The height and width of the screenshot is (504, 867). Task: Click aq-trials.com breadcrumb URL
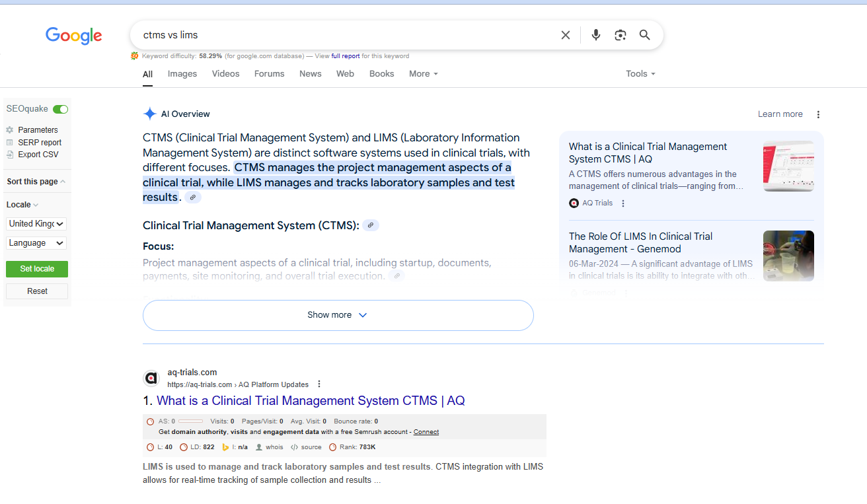(238, 384)
